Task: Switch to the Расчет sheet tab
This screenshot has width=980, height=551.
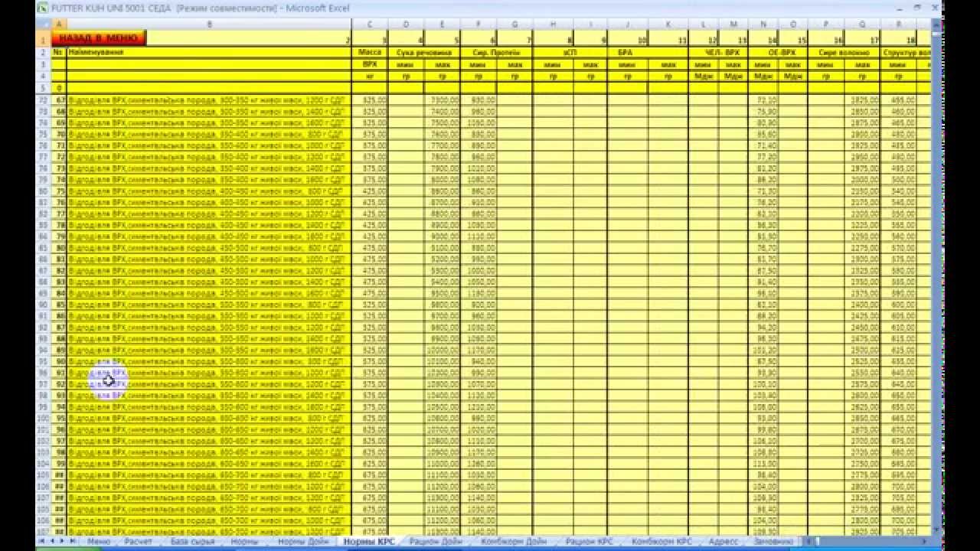Action: pos(139,541)
